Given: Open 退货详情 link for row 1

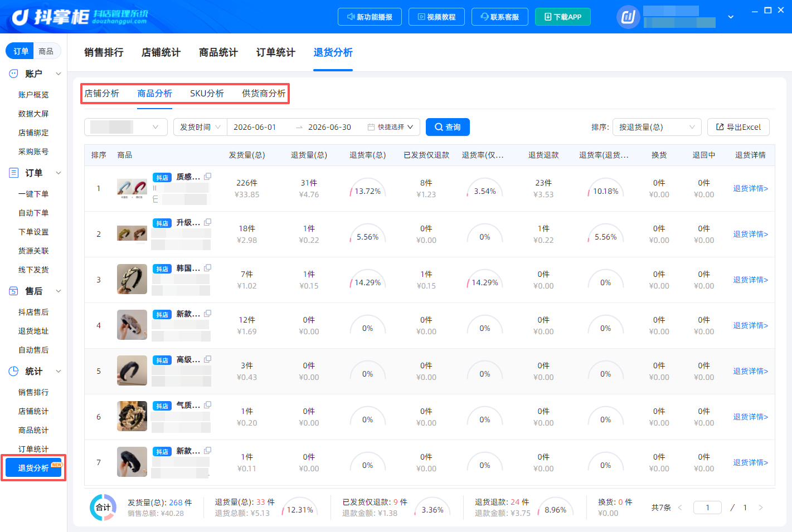Looking at the screenshot, I should (750, 188).
